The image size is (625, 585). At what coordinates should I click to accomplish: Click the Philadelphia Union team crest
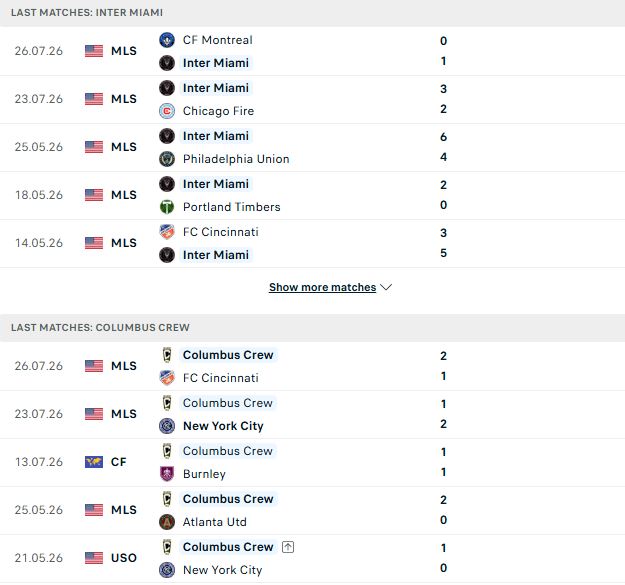[x=167, y=159]
